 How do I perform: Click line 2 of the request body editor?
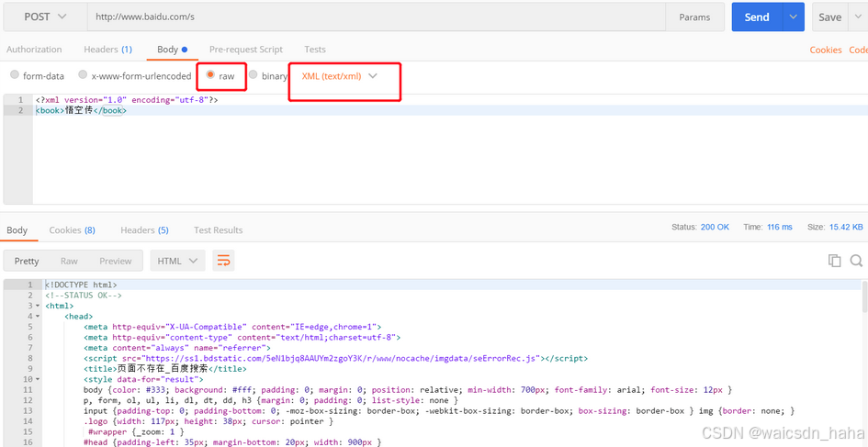448,111
